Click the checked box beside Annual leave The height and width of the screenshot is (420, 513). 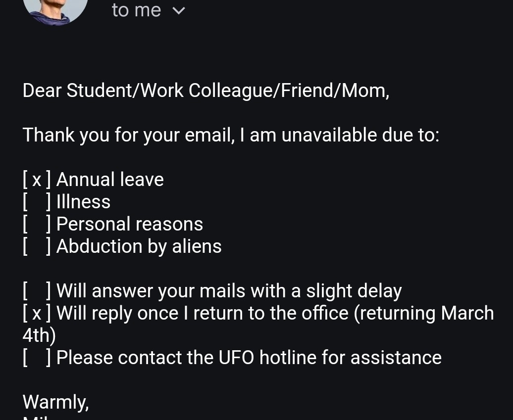pyautogui.click(x=37, y=180)
